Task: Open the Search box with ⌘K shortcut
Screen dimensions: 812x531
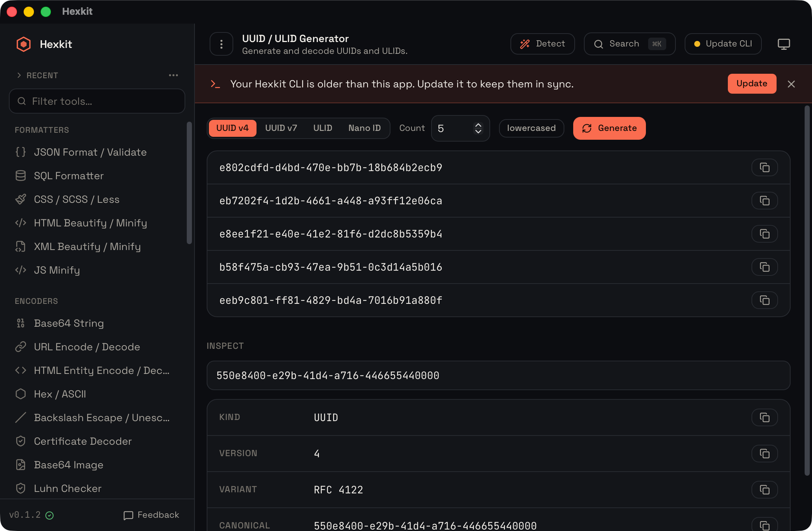Action: 630,44
